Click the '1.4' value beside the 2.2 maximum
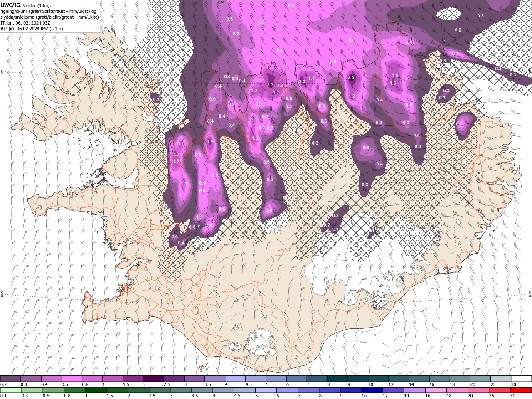 pyautogui.click(x=280, y=86)
